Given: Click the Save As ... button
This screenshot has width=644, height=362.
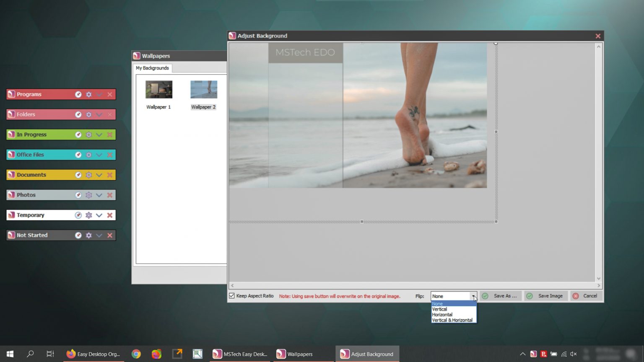Looking at the screenshot, I should click(501, 296).
